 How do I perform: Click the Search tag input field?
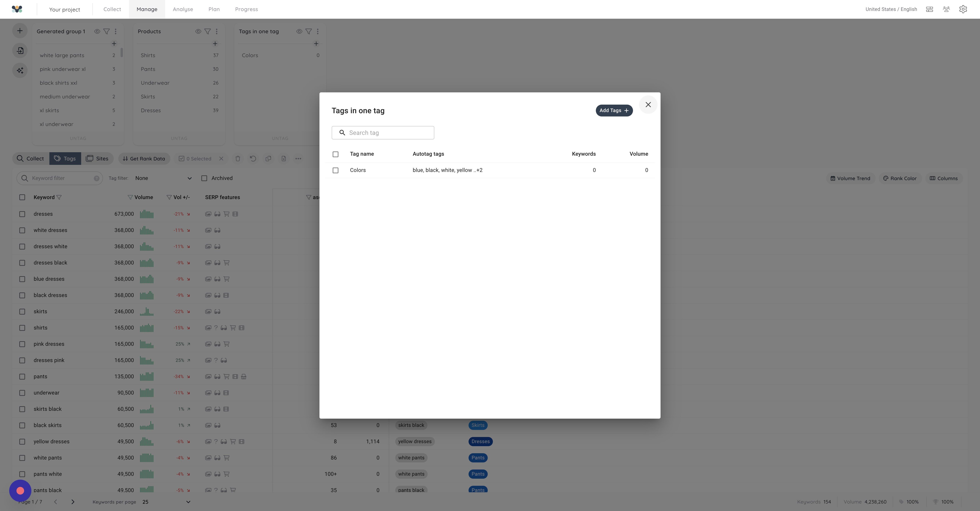[383, 133]
